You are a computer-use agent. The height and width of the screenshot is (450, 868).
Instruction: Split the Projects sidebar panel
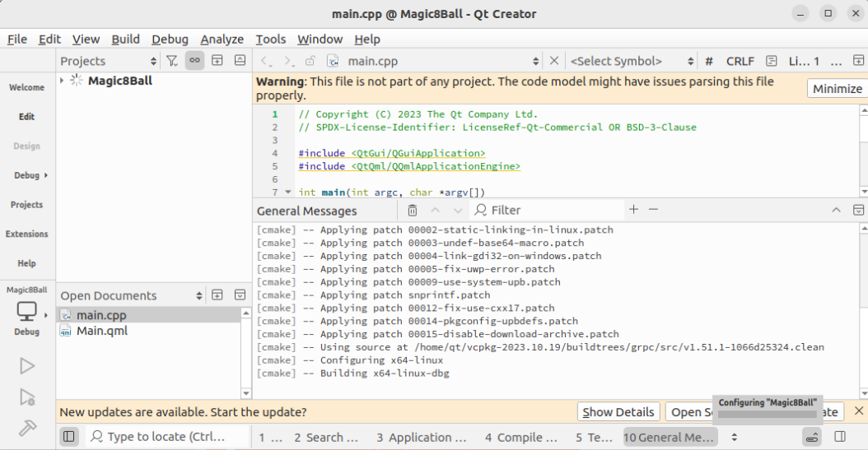pos(217,61)
